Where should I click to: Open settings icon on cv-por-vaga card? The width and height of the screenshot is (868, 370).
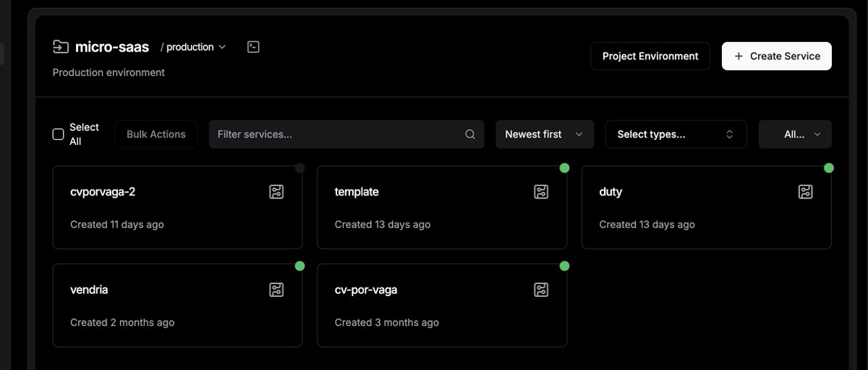click(x=541, y=290)
